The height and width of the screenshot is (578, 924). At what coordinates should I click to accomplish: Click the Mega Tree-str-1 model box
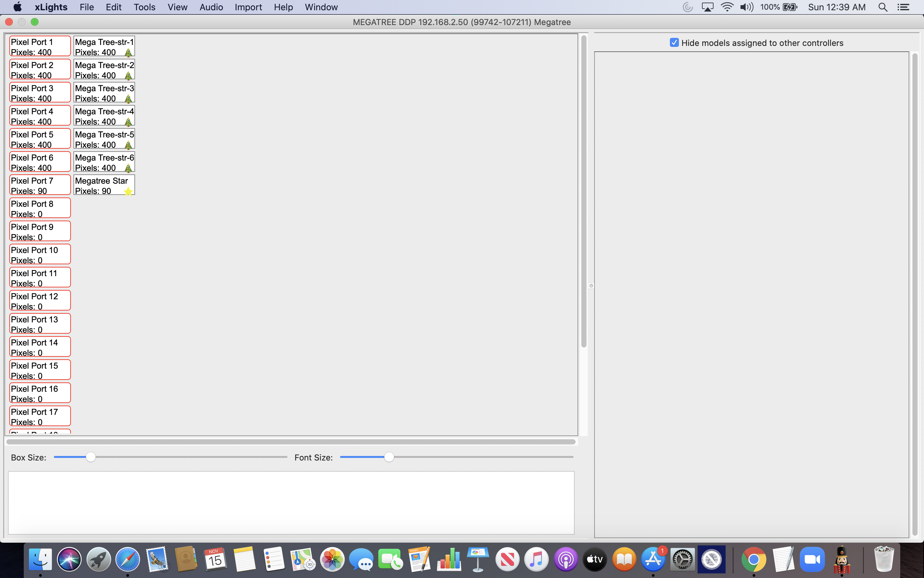coord(104,47)
